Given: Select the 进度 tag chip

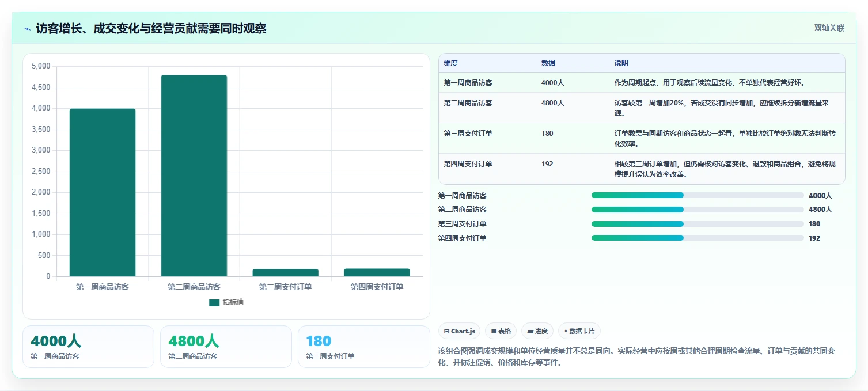Looking at the screenshot, I should point(537,331).
